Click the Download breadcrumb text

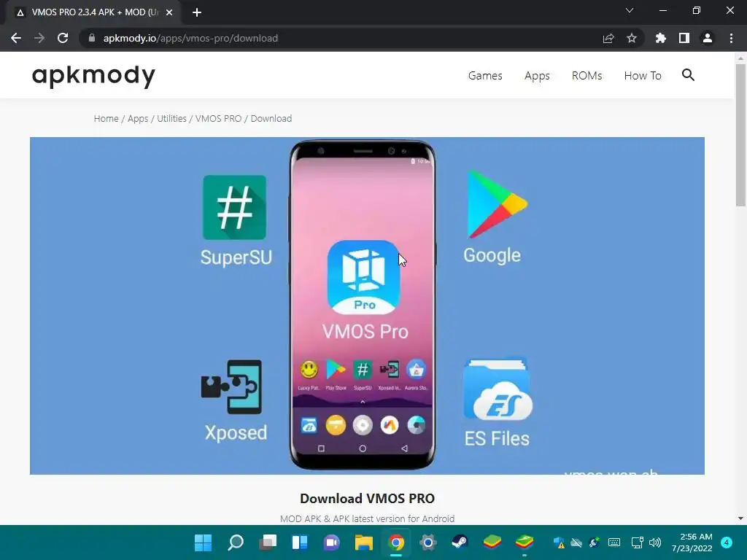pyautogui.click(x=271, y=119)
